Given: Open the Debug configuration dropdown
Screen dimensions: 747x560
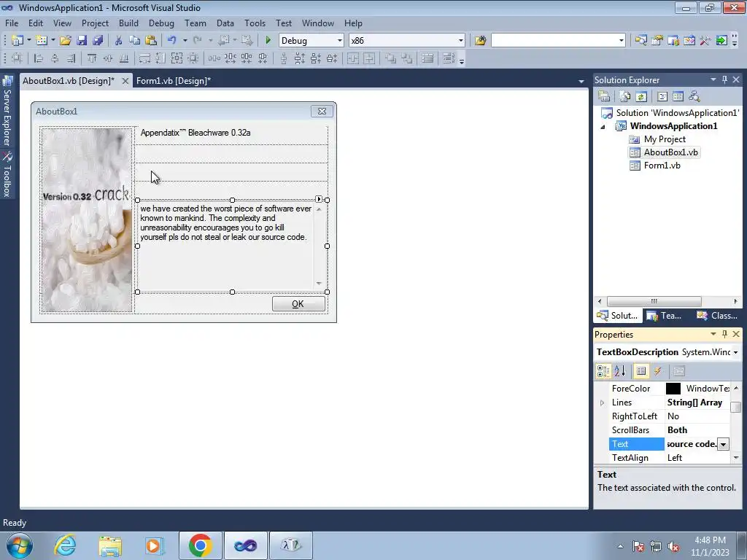Looking at the screenshot, I should 340,41.
